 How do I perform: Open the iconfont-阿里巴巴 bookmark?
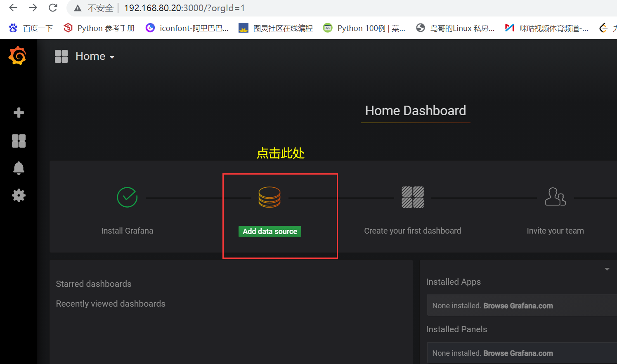pos(187,28)
